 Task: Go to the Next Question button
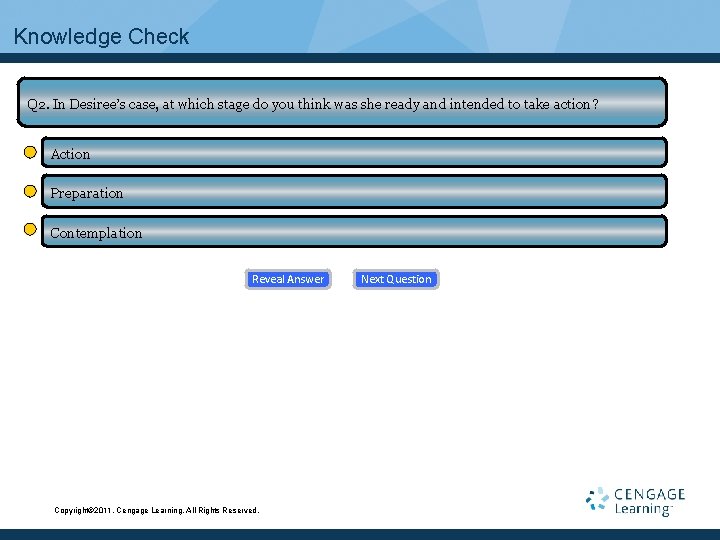click(x=396, y=279)
